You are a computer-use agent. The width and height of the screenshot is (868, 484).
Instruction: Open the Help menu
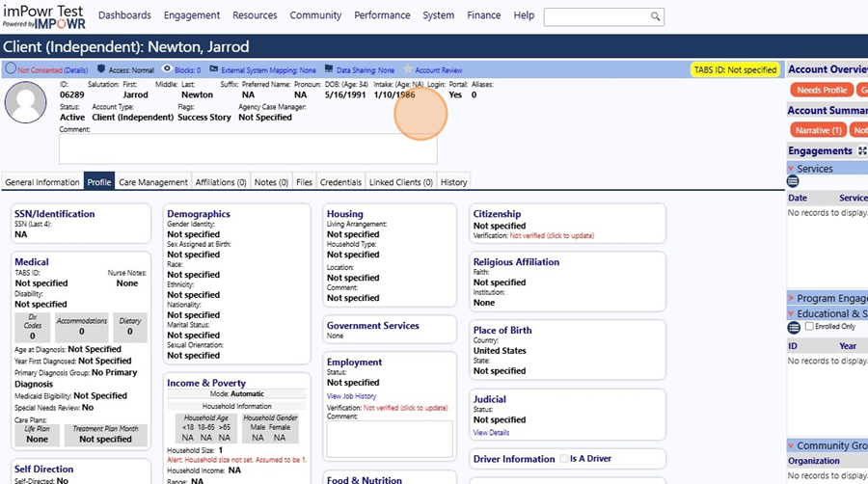(524, 15)
